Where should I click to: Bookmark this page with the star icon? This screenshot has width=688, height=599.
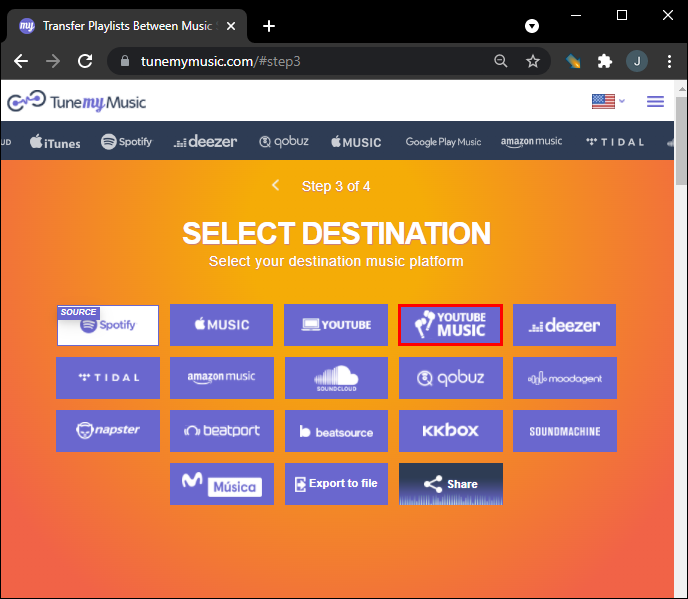pos(533,61)
